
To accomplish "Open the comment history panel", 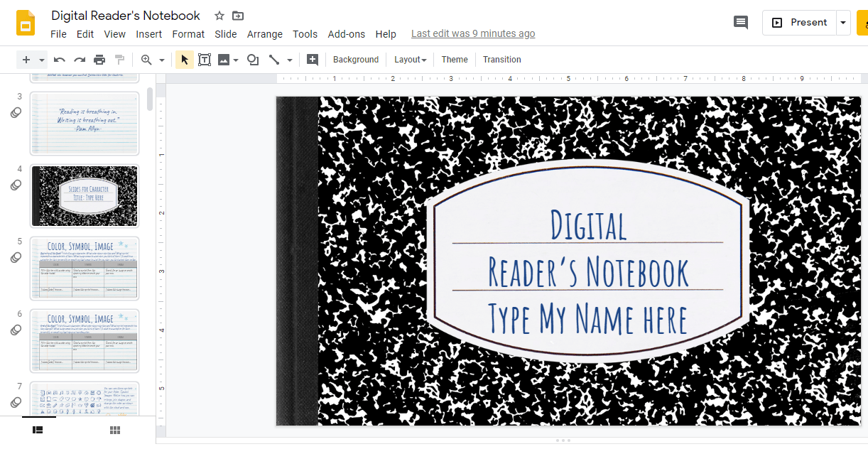I will [x=740, y=22].
